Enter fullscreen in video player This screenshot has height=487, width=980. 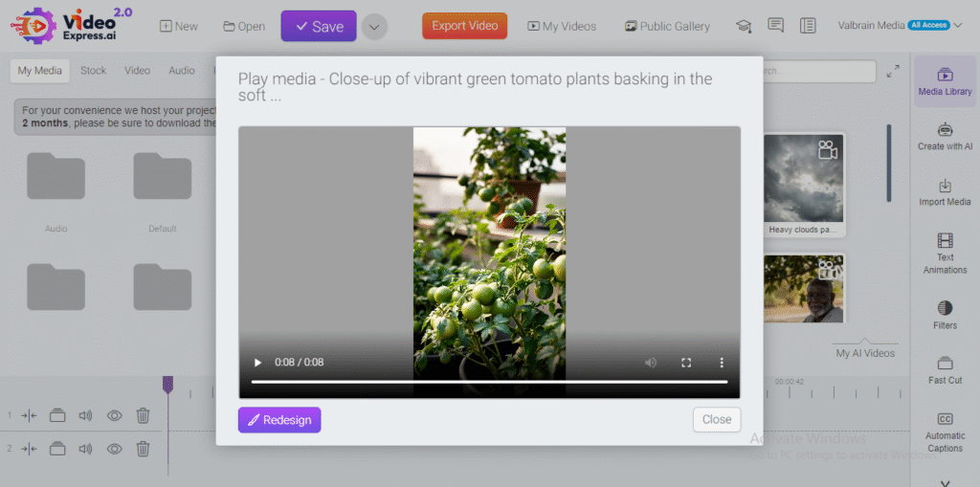[x=686, y=363]
